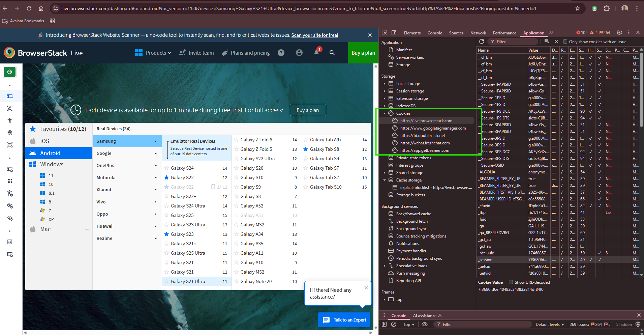This screenshot has height=335, width=644.
Task: Open Default levels dropdown
Action: (x=550, y=325)
